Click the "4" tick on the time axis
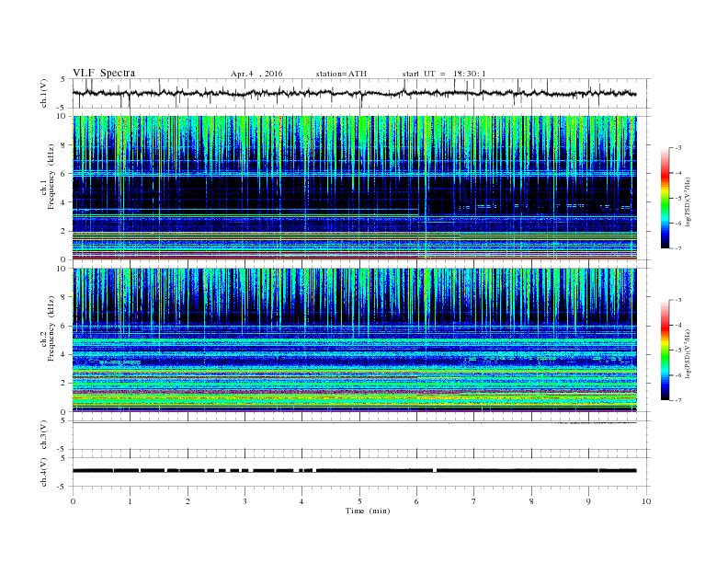Image resolution: width=728 pixels, height=563 pixels. [x=301, y=501]
